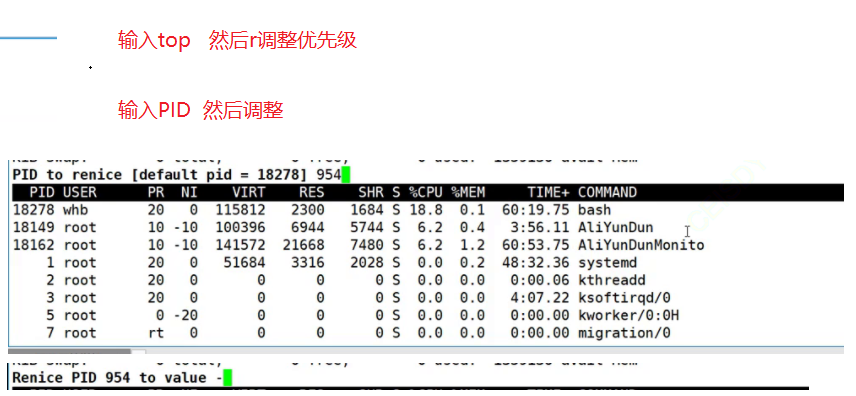Click the red text '输入PID 然后调整'

point(200,111)
